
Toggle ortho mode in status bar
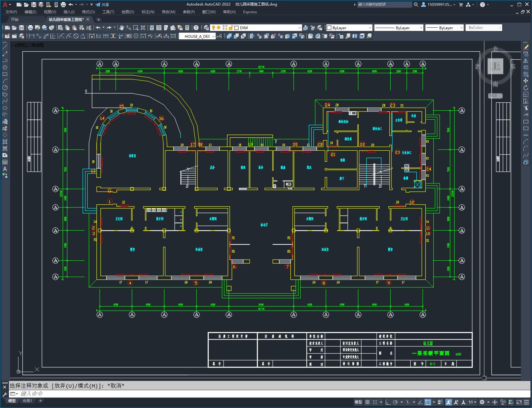coord(388,402)
